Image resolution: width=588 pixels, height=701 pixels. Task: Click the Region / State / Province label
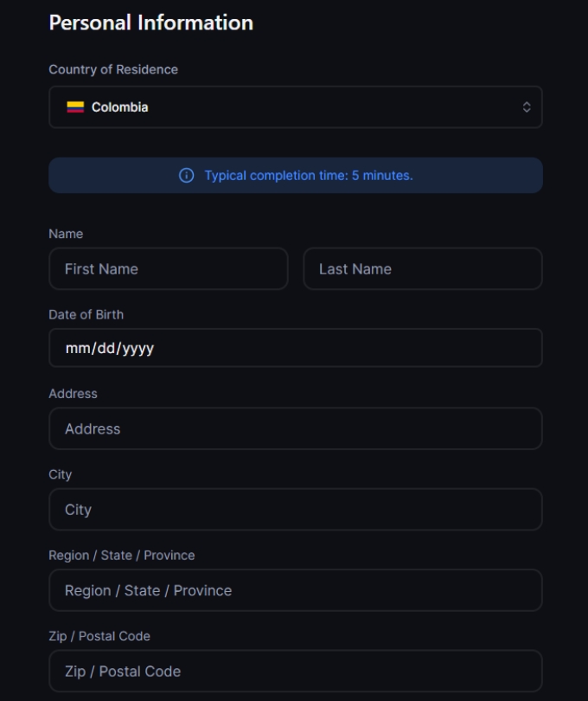(122, 555)
